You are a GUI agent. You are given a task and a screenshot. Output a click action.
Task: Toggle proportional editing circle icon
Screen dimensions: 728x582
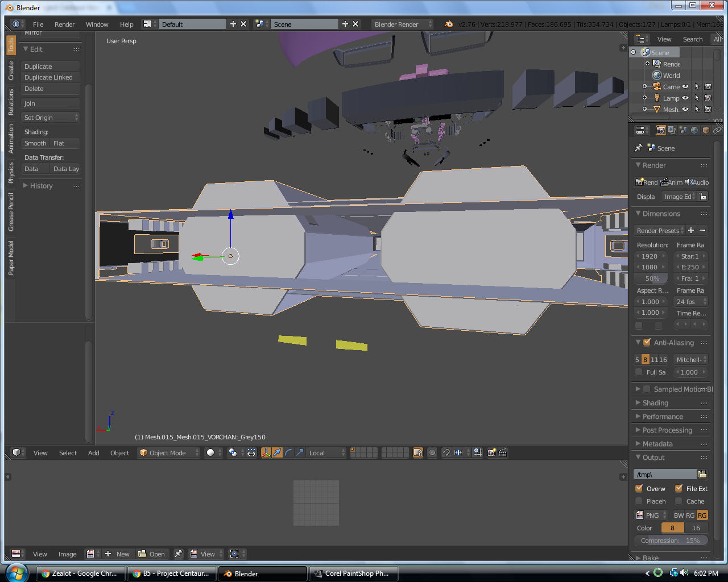click(432, 452)
